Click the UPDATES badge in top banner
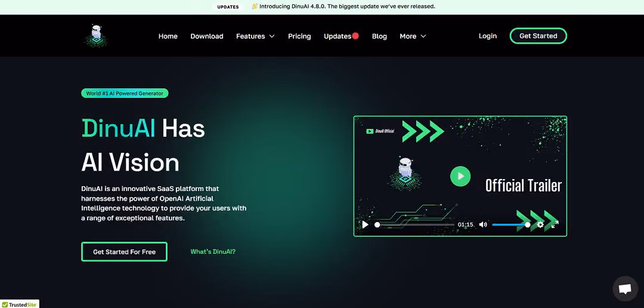The width and height of the screenshot is (644, 308). (x=228, y=7)
